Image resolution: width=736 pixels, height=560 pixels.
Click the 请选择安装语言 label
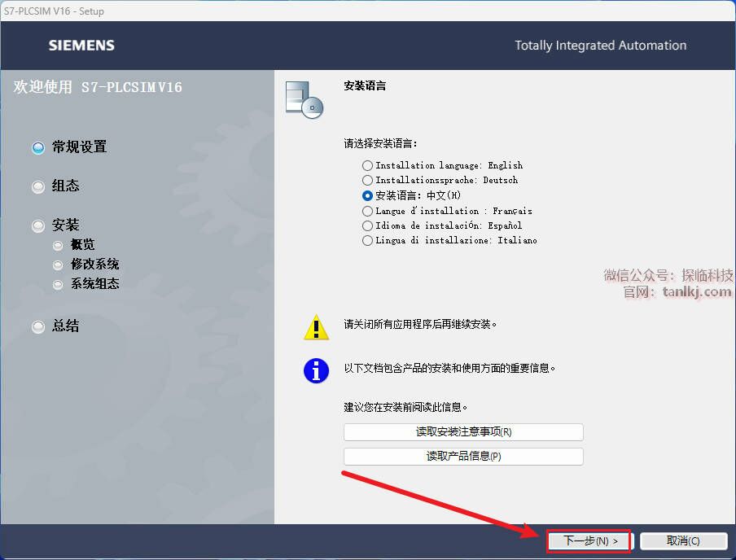(380, 143)
